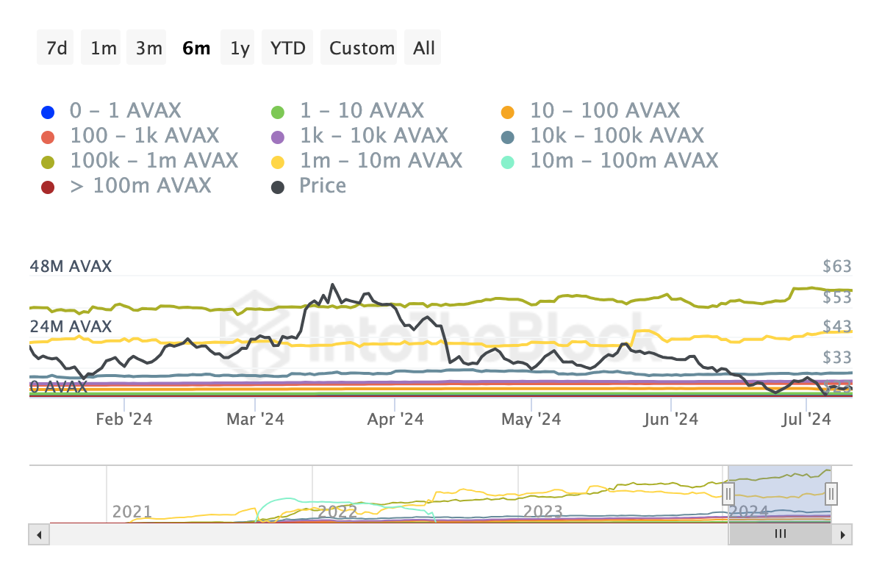Click the left navigator range handle
The width and height of the screenshot is (882, 588).
(728, 492)
